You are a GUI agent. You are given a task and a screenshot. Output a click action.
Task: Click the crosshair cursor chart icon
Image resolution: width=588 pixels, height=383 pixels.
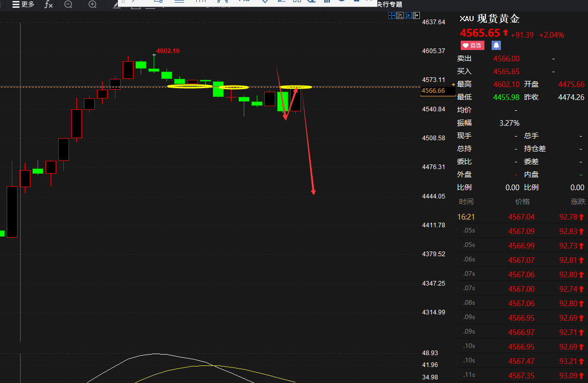(392, 15)
